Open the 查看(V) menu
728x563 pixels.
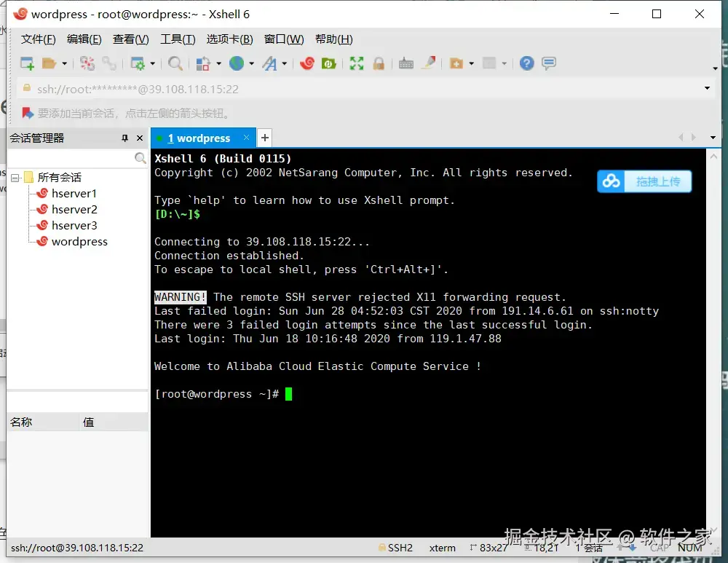coord(130,39)
